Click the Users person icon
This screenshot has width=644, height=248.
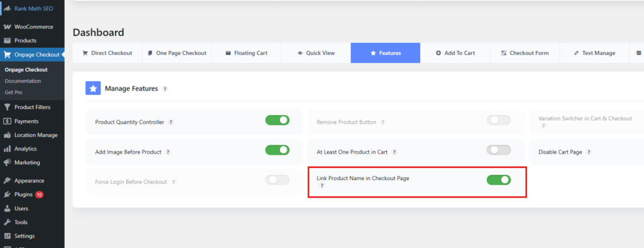[x=7, y=208]
